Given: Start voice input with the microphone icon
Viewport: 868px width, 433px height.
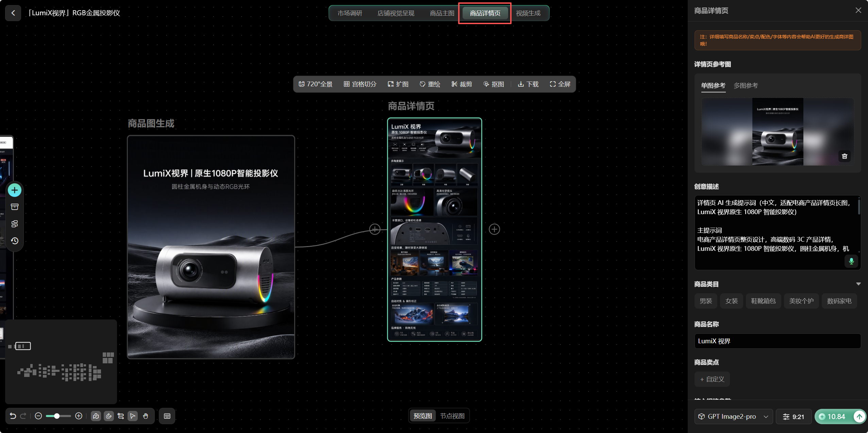Looking at the screenshot, I should click(851, 261).
